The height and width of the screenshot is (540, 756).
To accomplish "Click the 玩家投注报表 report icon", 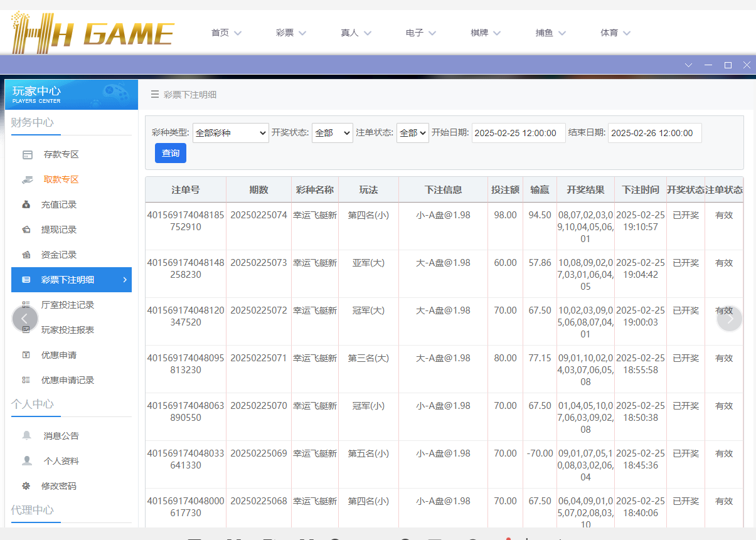I will coord(27,330).
